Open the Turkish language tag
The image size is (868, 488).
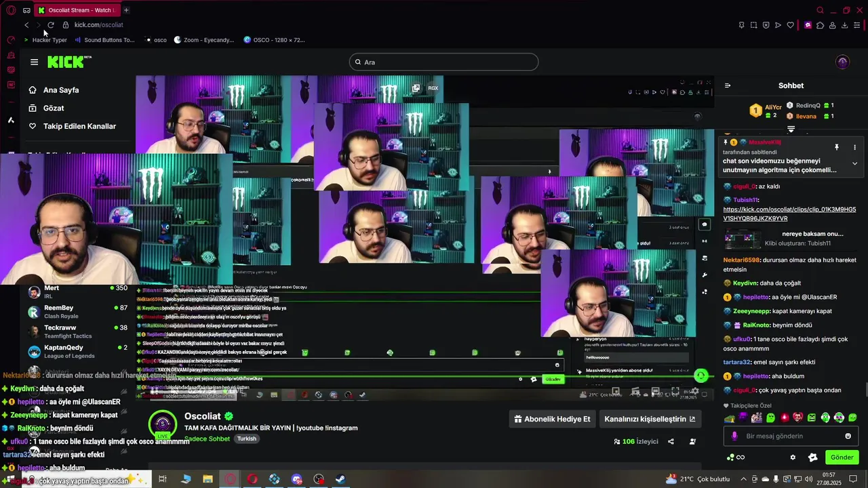click(247, 439)
